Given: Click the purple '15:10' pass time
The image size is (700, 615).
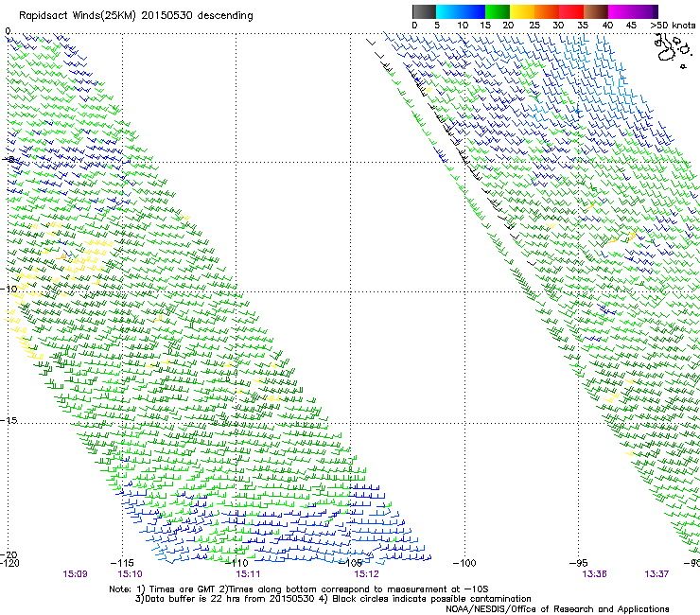Looking at the screenshot, I should 130,574.
